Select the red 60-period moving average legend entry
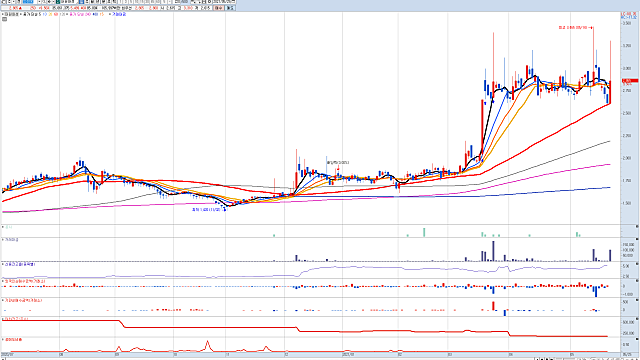 click(x=56, y=14)
